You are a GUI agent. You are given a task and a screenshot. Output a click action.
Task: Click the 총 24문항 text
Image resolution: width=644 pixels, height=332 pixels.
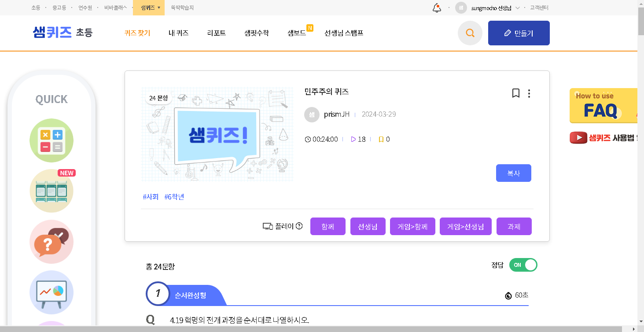tap(160, 266)
